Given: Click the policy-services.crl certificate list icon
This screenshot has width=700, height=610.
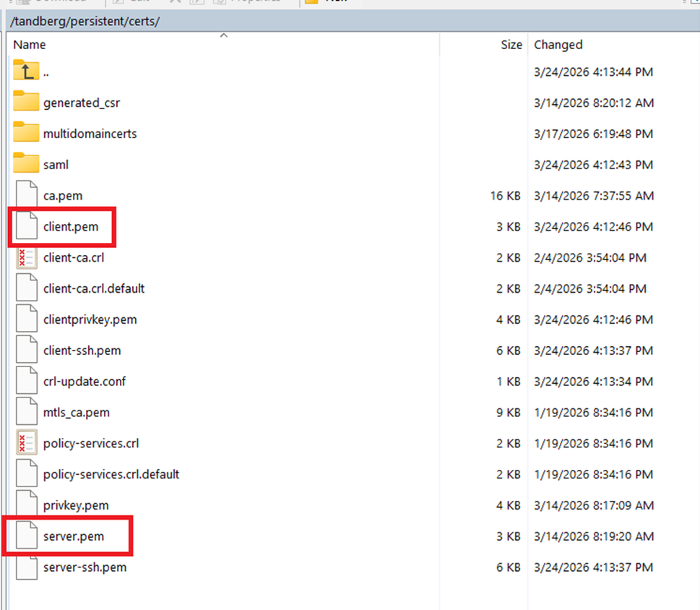Looking at the screenshot, I should pos(26,442).
